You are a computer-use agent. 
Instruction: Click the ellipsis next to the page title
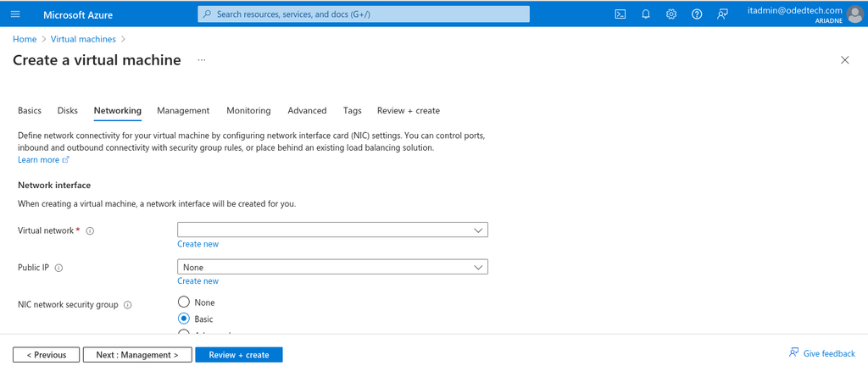(202, 60)
